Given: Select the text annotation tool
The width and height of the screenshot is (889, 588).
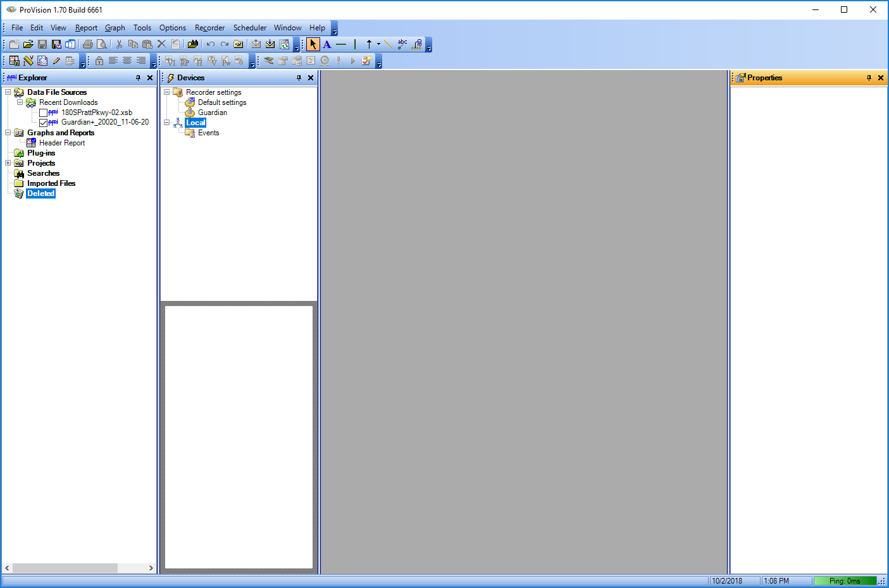Looking at the screenshot, I should (x=327, y=44).
